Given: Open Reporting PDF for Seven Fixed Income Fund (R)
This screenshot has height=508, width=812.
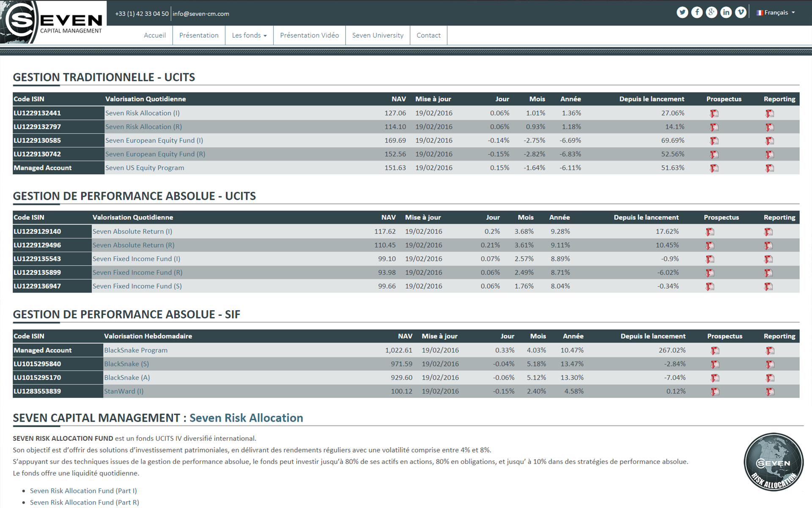Looking at the screenshot, I should pos(768,273).
